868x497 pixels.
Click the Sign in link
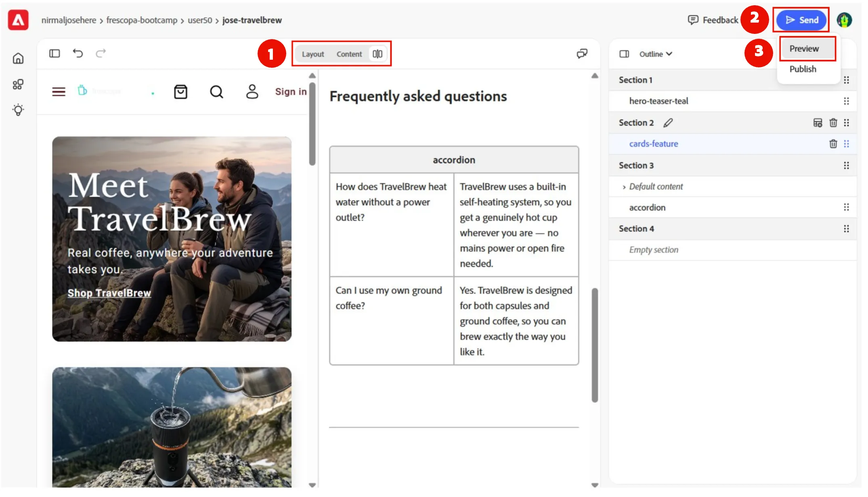coord(291,92)
